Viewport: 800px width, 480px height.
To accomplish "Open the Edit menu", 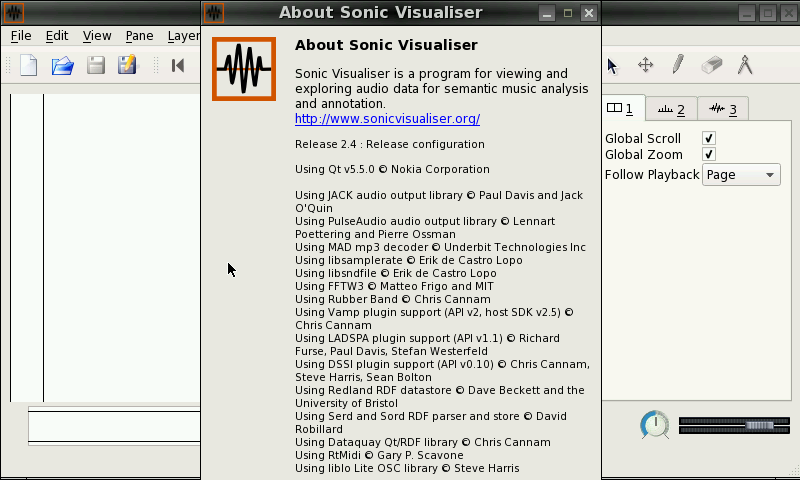I will [57, 36].
